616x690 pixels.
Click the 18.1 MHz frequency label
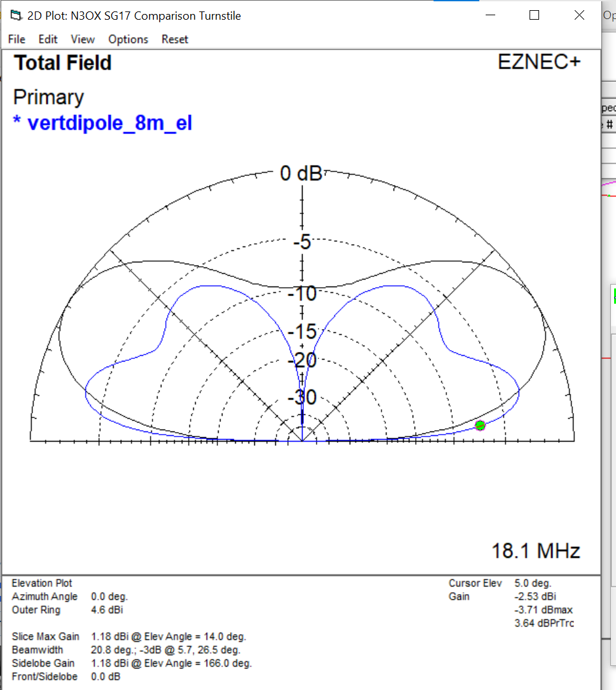[x=536, y=551]
